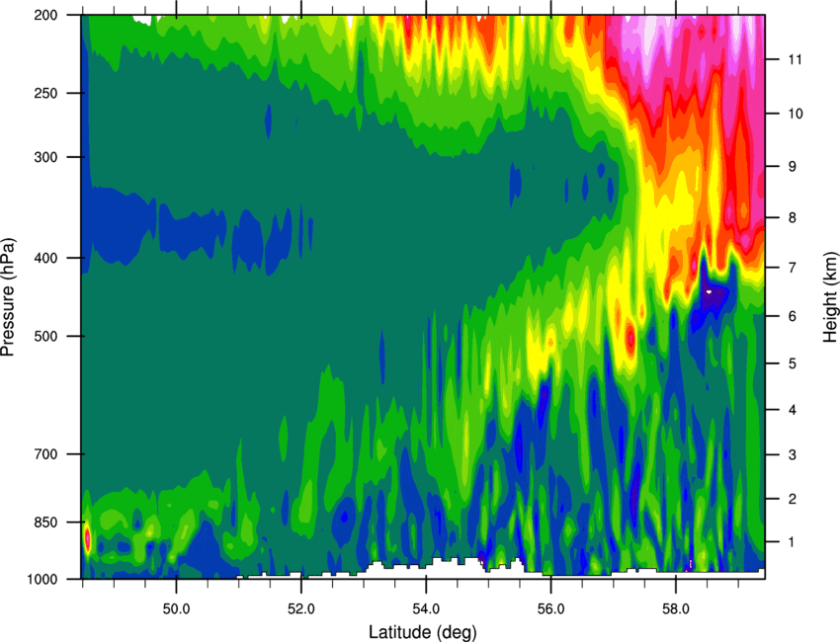
Task: Click the 52.0 latitude tick label
Action: pyautogui.click(x=301, y=609)
